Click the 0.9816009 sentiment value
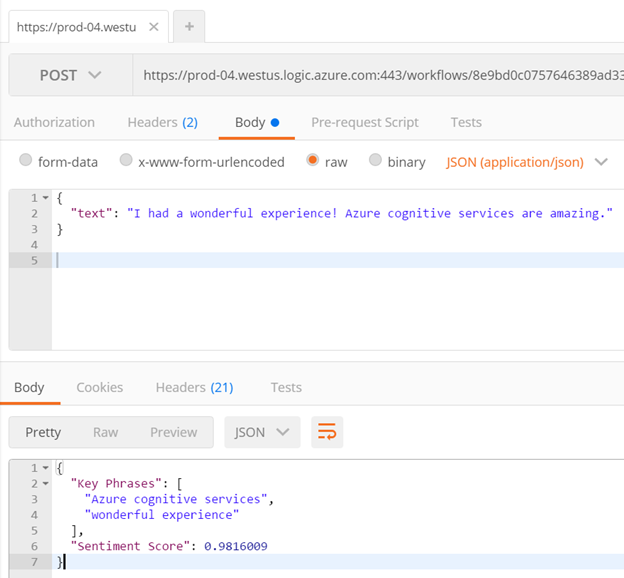The height and width of the screenshot is (578, 624). click(x=236, y=546)
